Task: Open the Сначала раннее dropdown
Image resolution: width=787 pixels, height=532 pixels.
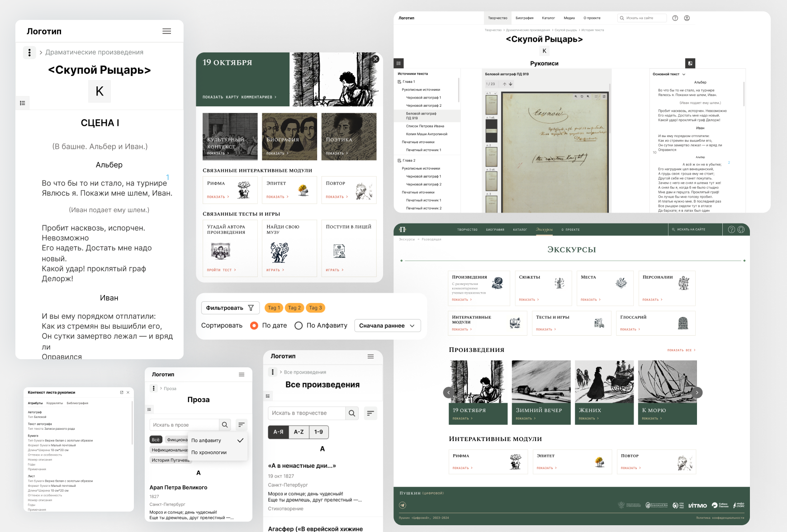Action: point(387,325)
